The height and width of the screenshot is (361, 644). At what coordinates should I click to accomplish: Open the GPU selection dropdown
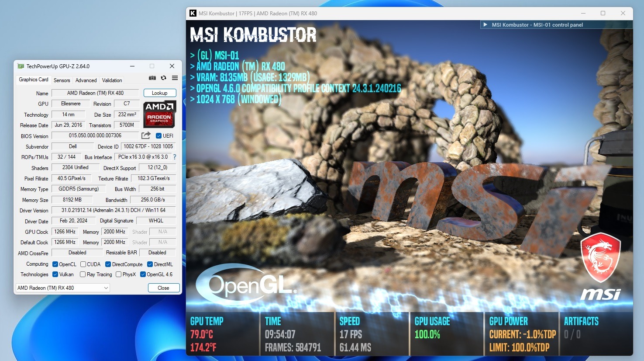click(x=63, y=288)
